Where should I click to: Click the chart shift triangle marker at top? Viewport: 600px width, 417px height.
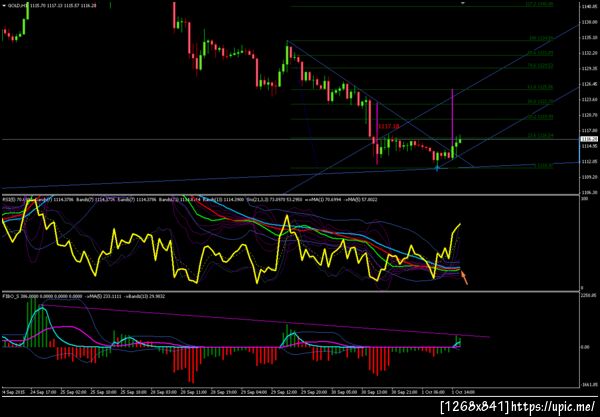463,3
